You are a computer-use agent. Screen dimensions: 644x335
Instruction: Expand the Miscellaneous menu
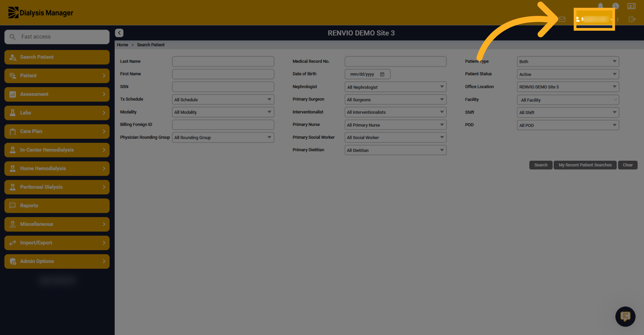[57, 224]
